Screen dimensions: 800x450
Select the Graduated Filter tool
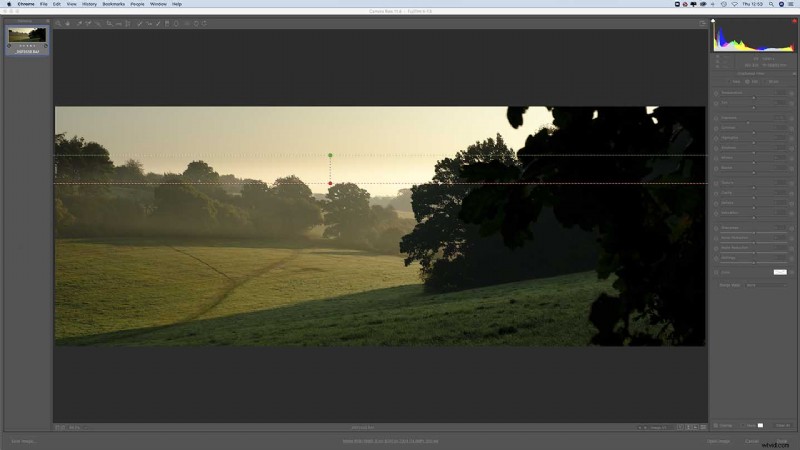coord(167,23)
